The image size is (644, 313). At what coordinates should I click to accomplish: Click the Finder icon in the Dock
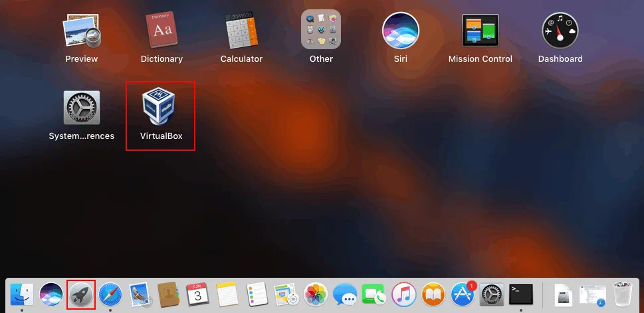[x=22, y=294]
